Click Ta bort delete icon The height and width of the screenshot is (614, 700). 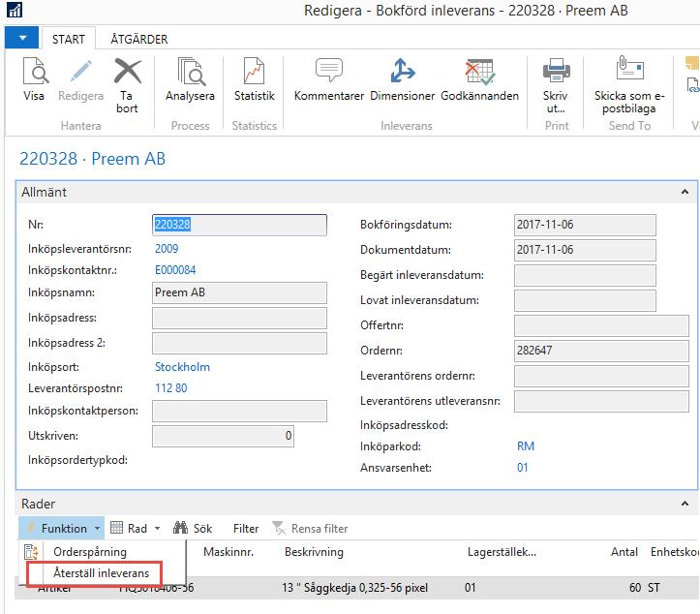tap(127, 71)
